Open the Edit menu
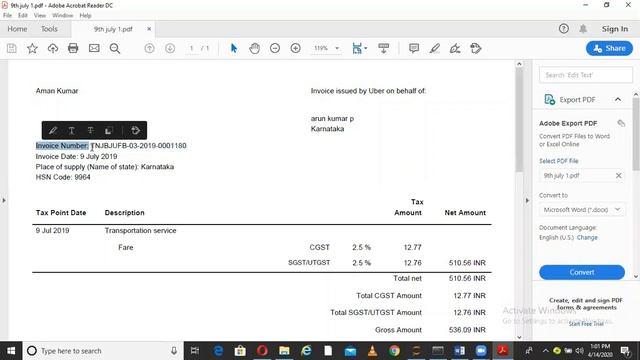640x360 pixels. coord(23,15)
